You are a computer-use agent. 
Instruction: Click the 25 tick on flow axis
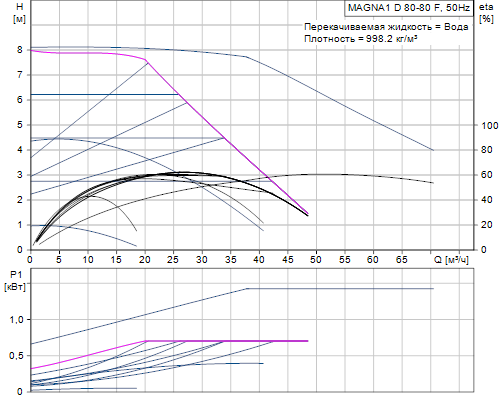tap(173, 260)
